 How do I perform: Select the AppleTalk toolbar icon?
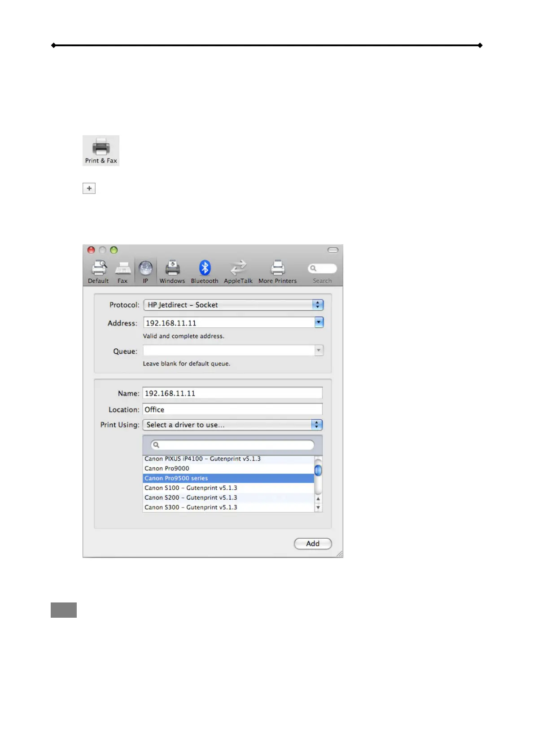[238, 272]
